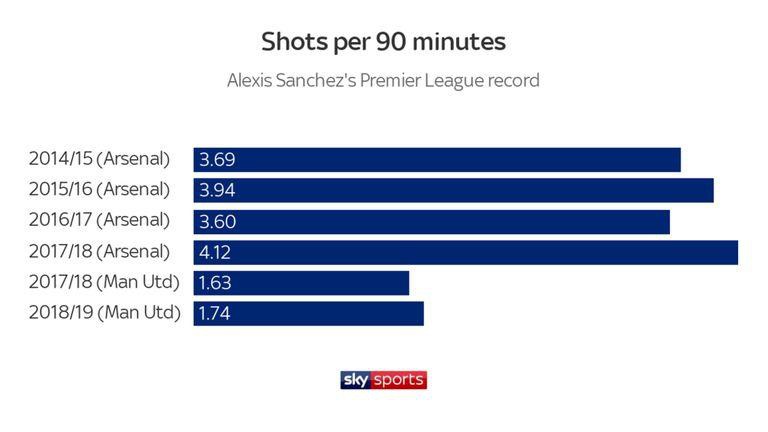Select the 2018/19 (Man Utd) bar

pyautogui.click(x=309, y=313)
